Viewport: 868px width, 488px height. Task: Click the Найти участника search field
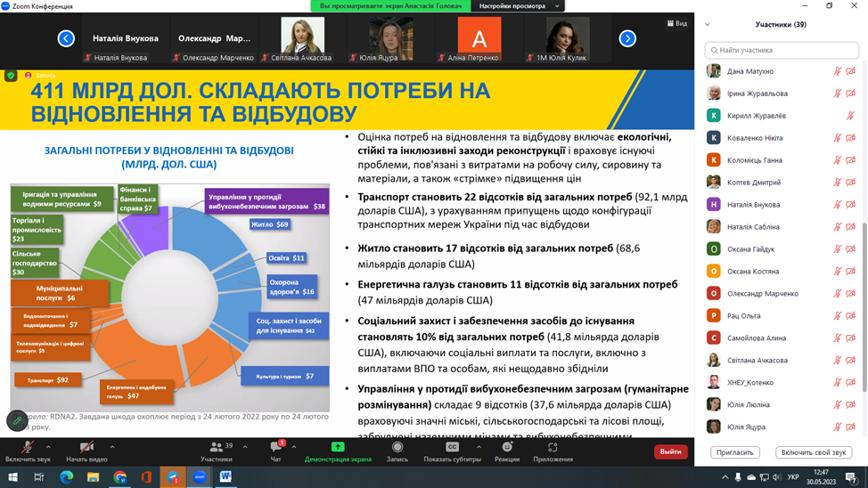pos(782,50)
